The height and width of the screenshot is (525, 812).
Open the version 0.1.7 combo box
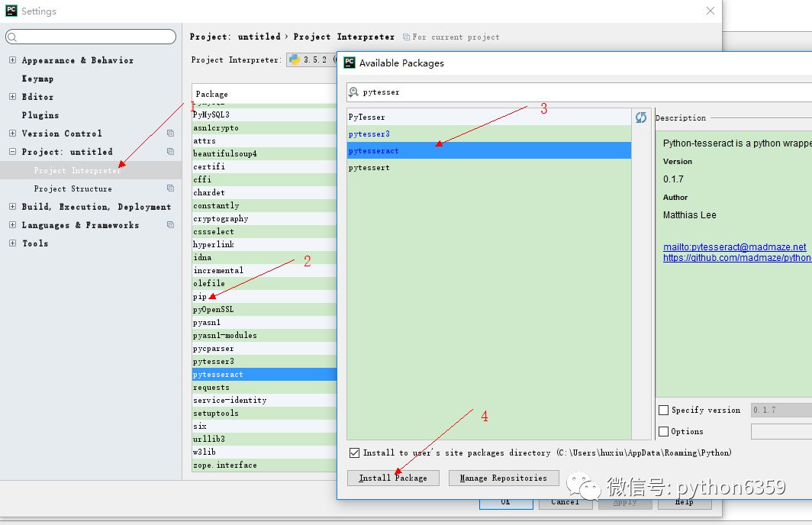pyautogui.click(x=781, y=410)
